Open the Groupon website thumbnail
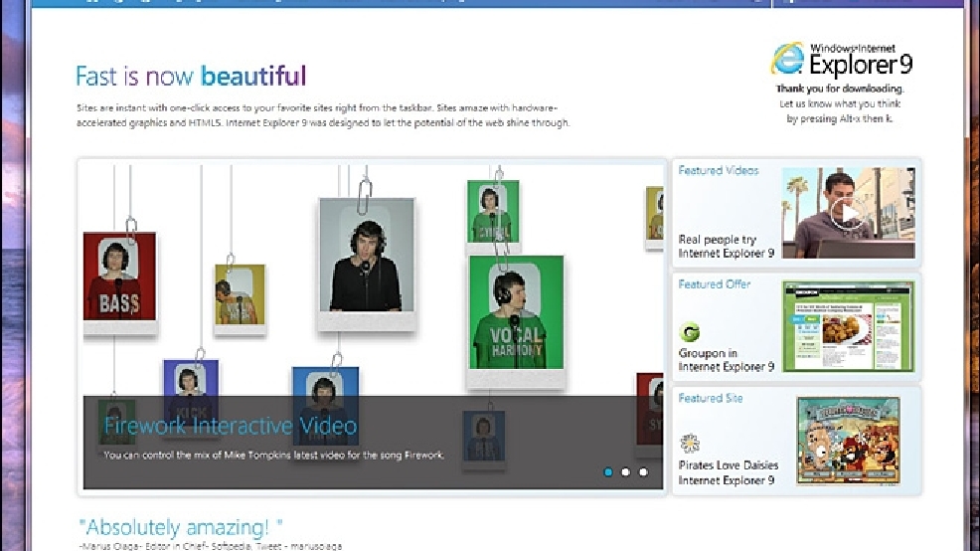This screenshot has width=980, height=551. pos(848,326)
